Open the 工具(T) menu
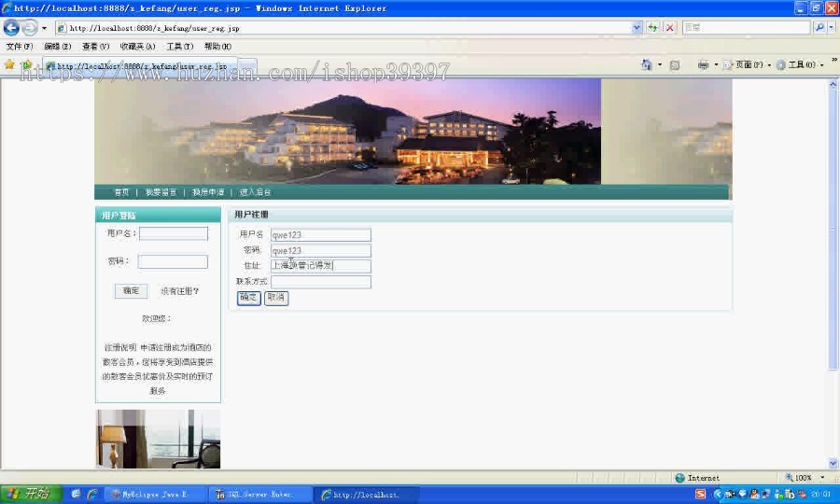840x504 pixels. coord(179,47)
